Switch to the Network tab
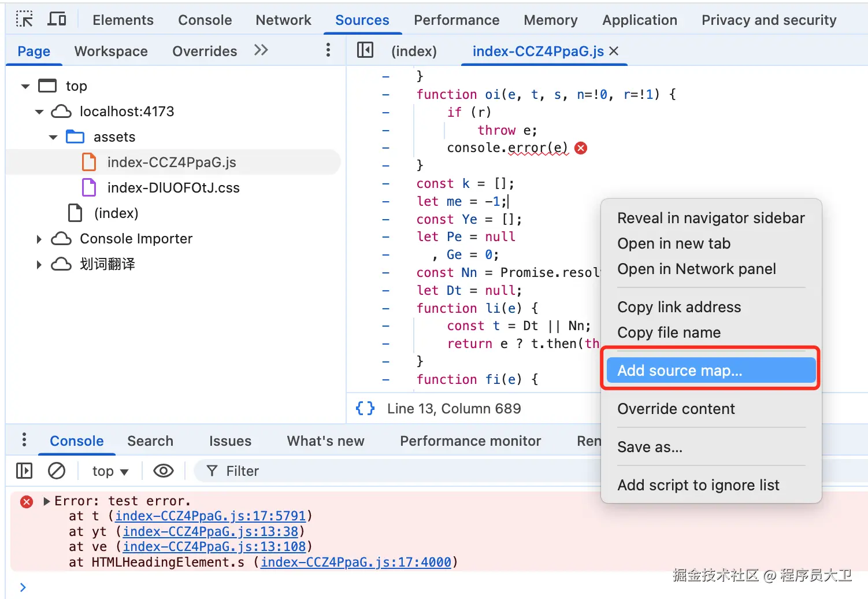 pos(283,20)
